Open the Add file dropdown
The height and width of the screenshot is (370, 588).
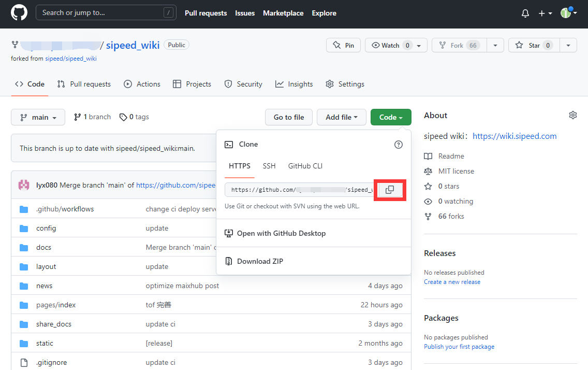click(341, 117)
